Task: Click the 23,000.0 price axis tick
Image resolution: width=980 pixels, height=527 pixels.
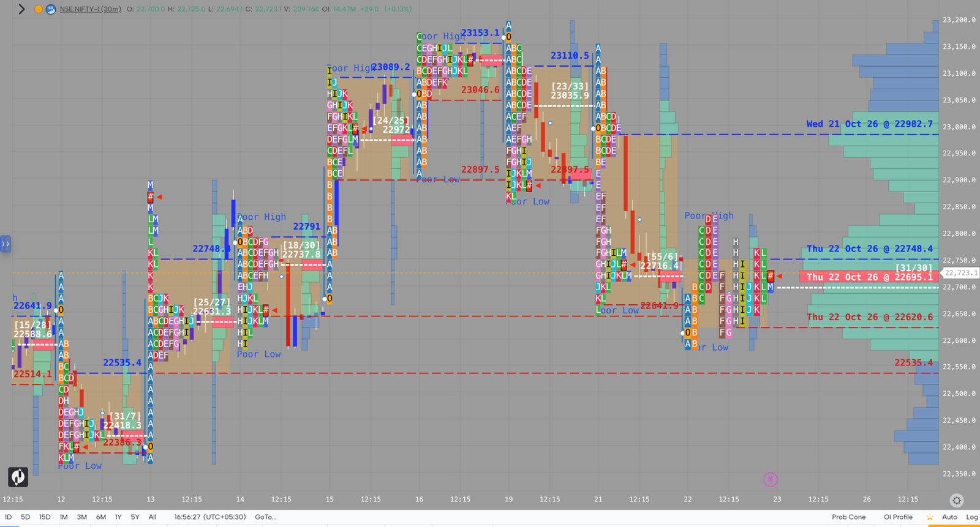Action: pyautogui.click(x=959, y=127)
